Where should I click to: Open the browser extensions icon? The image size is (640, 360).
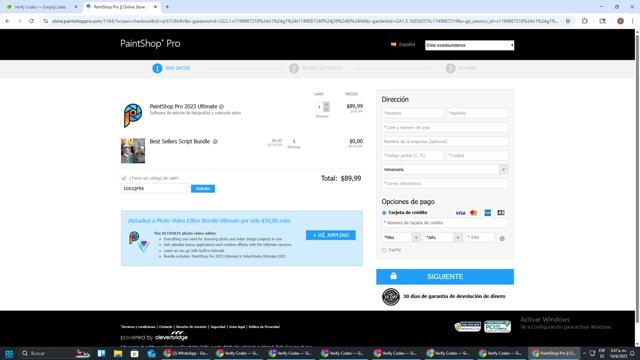tap(584, 21)
